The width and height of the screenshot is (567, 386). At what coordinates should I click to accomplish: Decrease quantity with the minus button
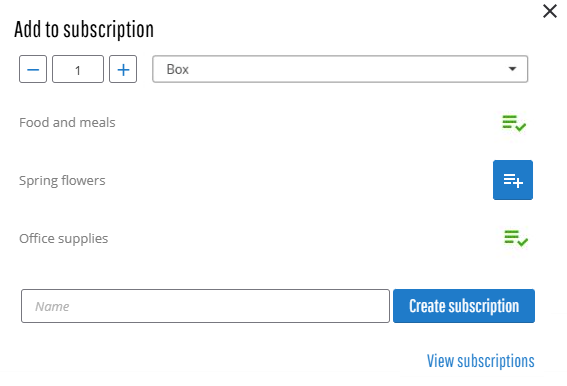pyautogui.click(x=33, y=69)
